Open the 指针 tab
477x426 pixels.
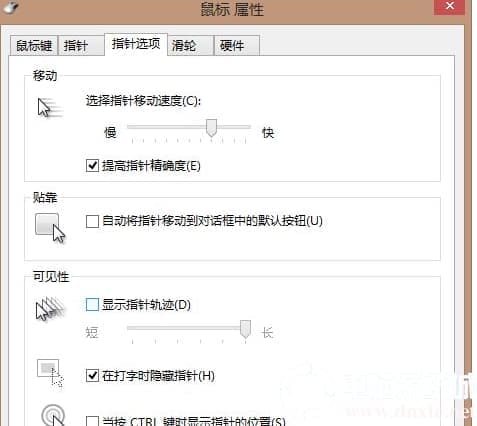(x=81, y=45)
